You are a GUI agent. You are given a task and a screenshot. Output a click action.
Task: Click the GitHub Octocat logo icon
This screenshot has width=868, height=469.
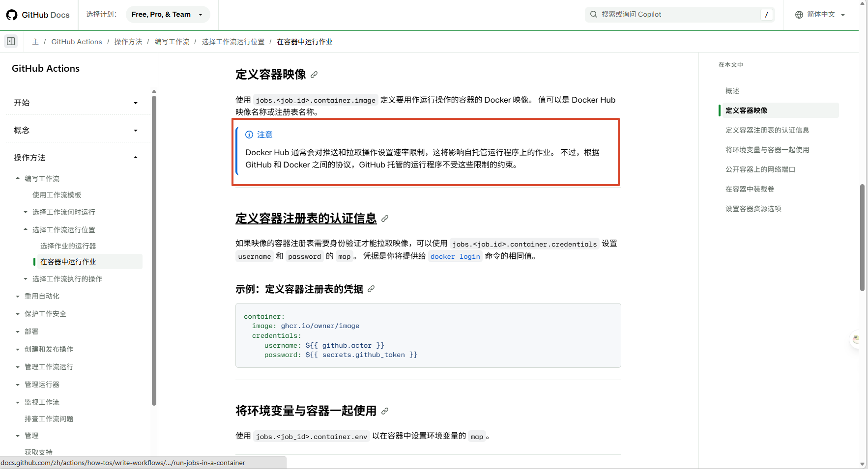click(12, 15)
